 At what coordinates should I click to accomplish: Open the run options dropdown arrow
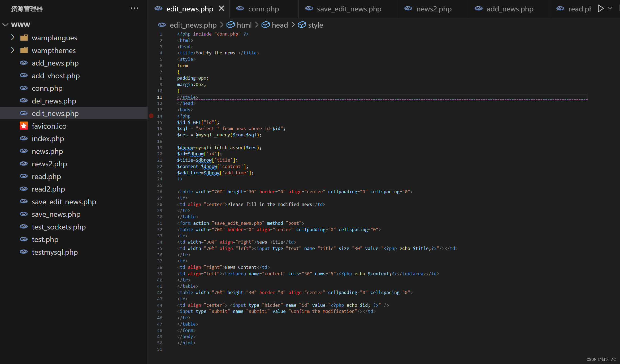click(x=610, y=8)
